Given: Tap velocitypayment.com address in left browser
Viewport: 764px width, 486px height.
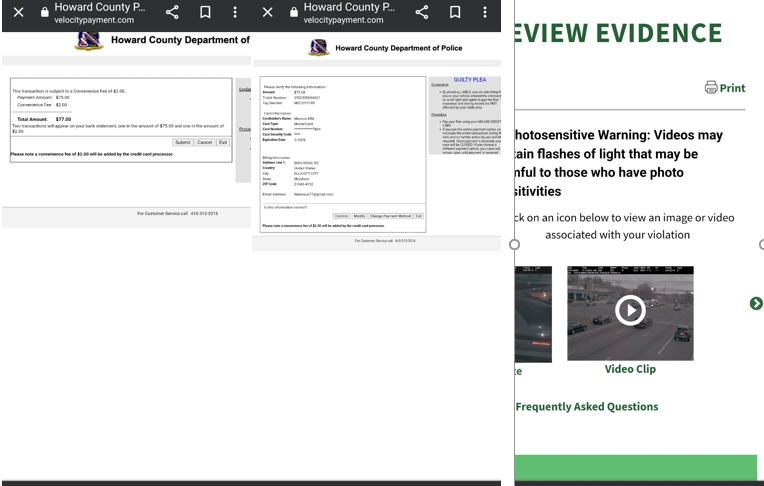Looking at the screenshot, I should point(94,20).
